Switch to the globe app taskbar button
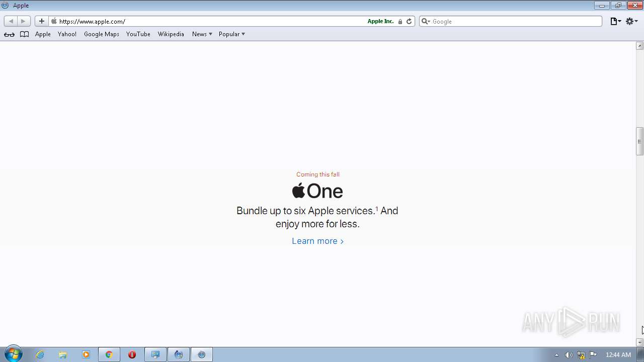The height and width of the screenshot is (362, 644). point(179,354)
